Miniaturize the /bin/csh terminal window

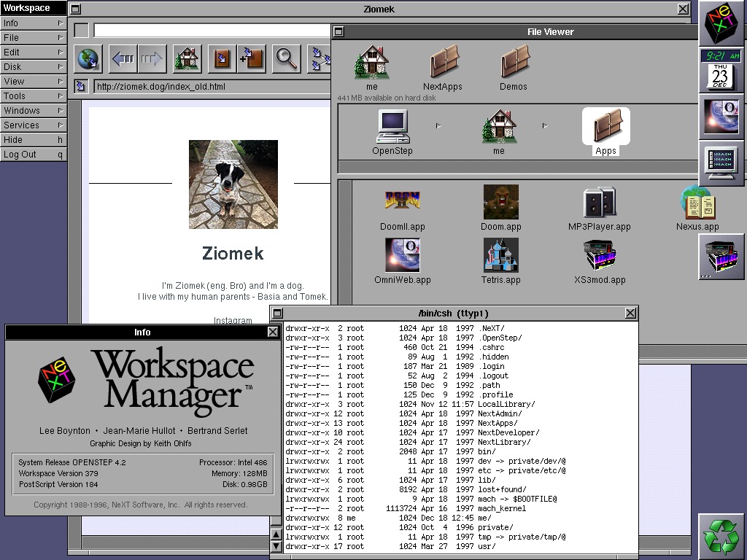(277, 313)
